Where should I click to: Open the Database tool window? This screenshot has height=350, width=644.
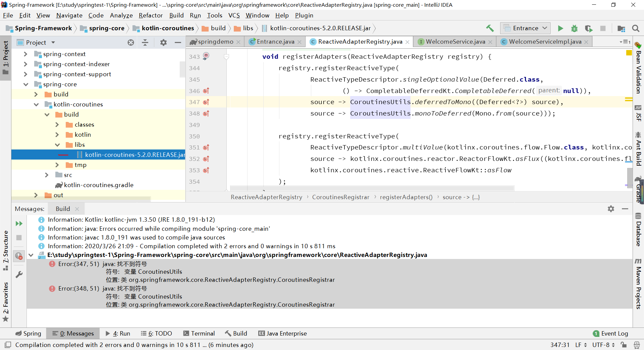pyautogui.click(x=638, y=230)
